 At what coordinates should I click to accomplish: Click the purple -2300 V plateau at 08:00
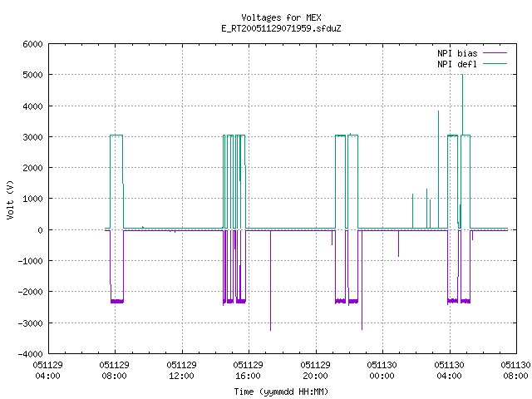tap(117, 301)
